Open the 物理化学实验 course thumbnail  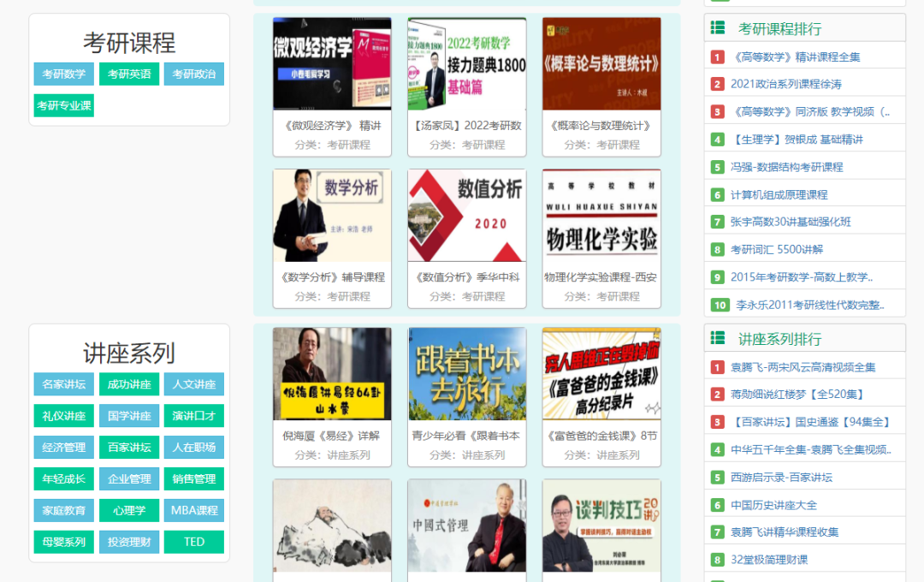(601, 215)
